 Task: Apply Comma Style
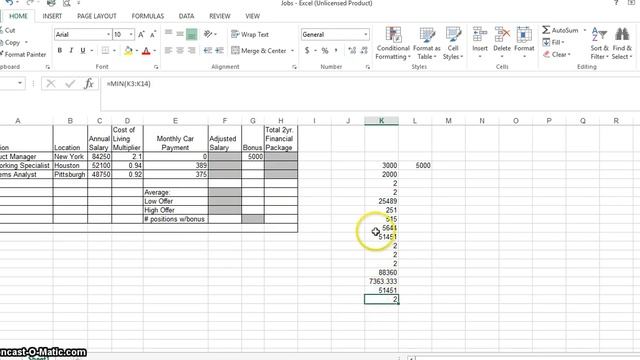336,51
